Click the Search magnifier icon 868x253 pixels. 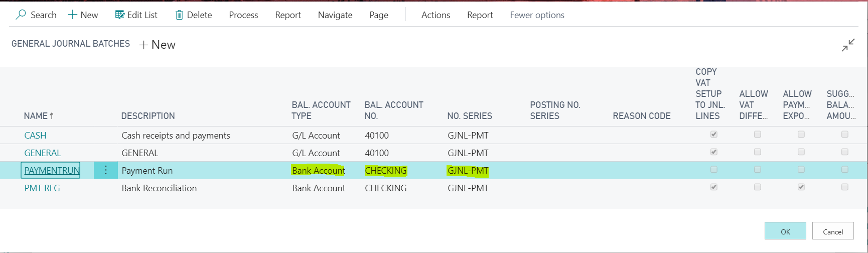point(21,15)
